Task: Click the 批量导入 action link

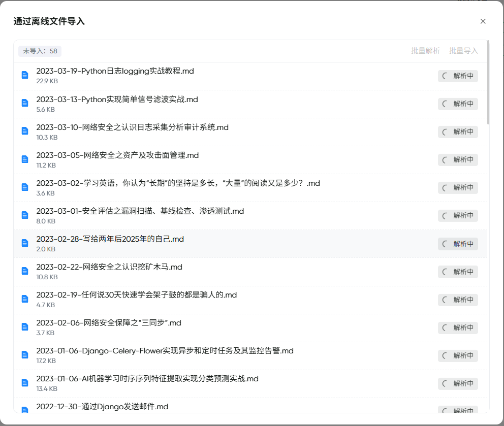Action: coord(463,51)
